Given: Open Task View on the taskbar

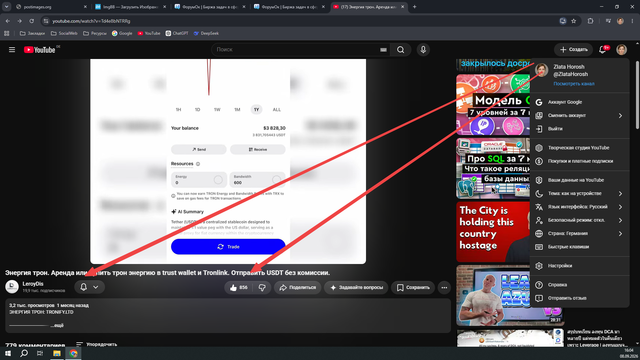Looking at the screenshot, I should coord(40,353).
